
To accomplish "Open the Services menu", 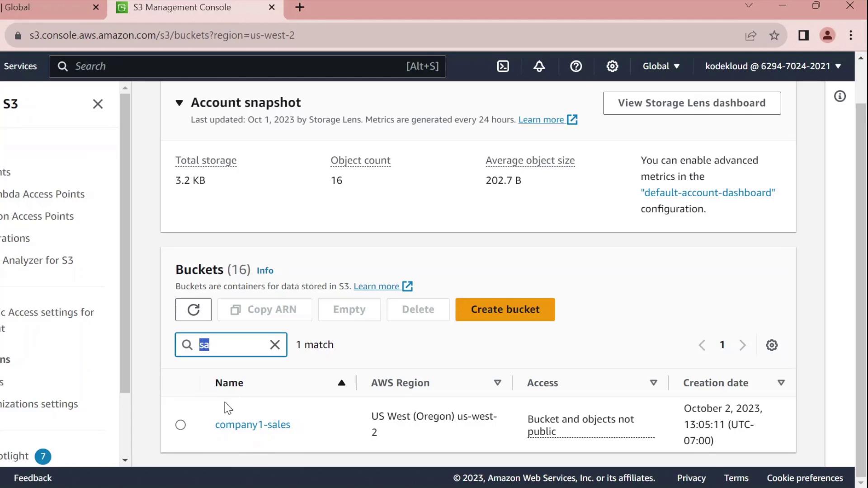I will point(20,66).
